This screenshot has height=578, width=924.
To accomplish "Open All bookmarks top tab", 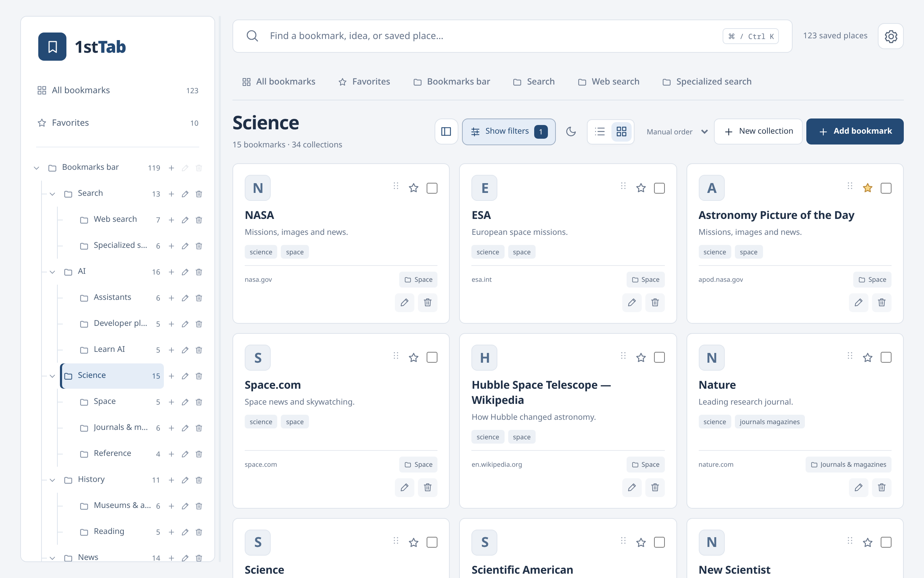I will 279,81.
